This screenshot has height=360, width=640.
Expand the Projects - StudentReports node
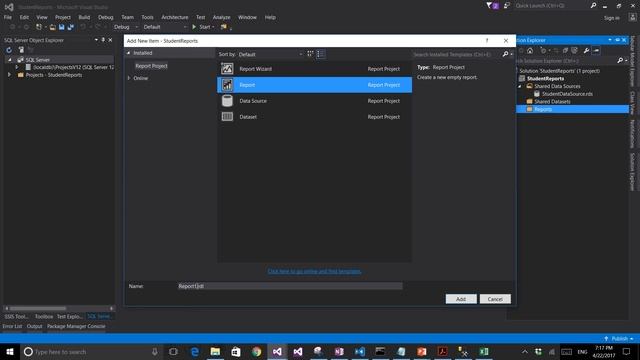(9, 75)
